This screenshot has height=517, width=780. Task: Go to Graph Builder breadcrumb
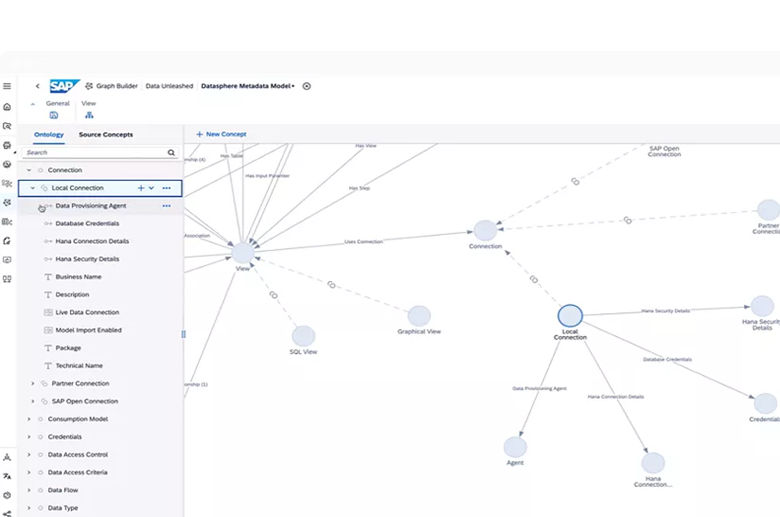(x=117, y=86)
